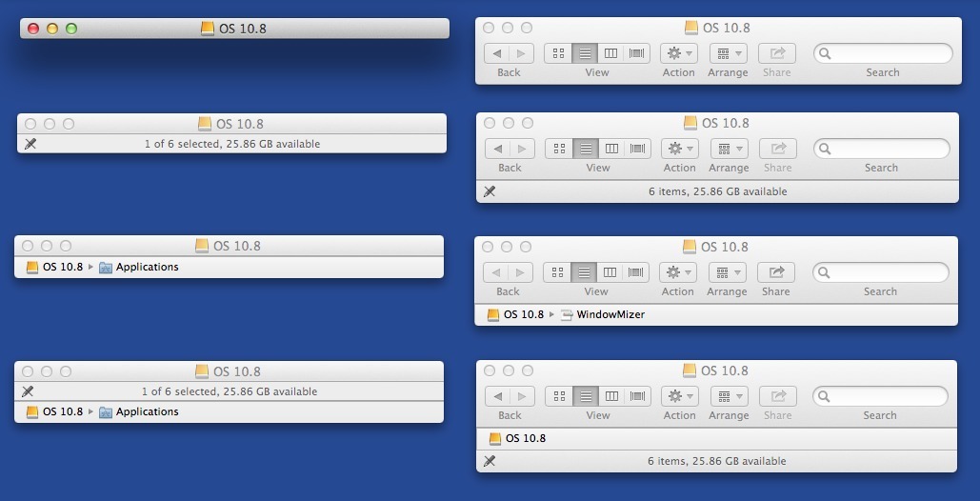Click OS 10.8 path item above "6 items" status bar
Screen dimensions: 980x501
(x=525, y=438)
